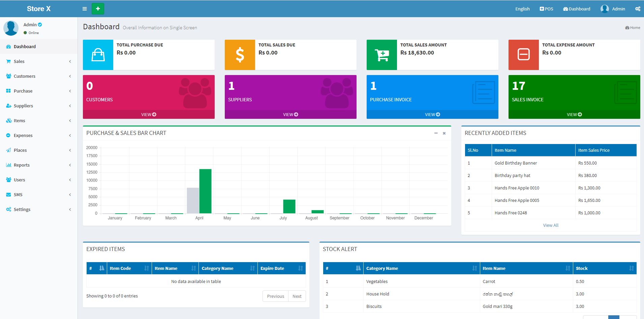Viewport: 644px width, 319px height.
Task: Click the hamburger sidebar toggle icon
Action: click(x=85, y=9)
